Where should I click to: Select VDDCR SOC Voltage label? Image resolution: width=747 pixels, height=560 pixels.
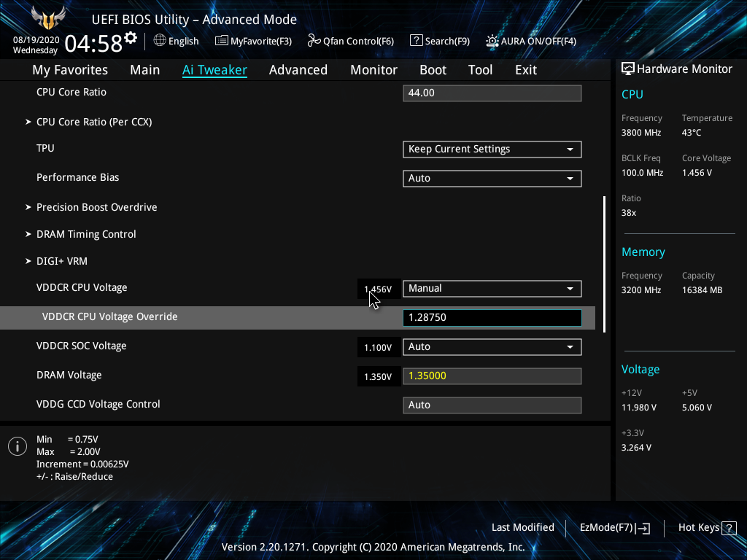pyautogui.click(x=82, y=346)
